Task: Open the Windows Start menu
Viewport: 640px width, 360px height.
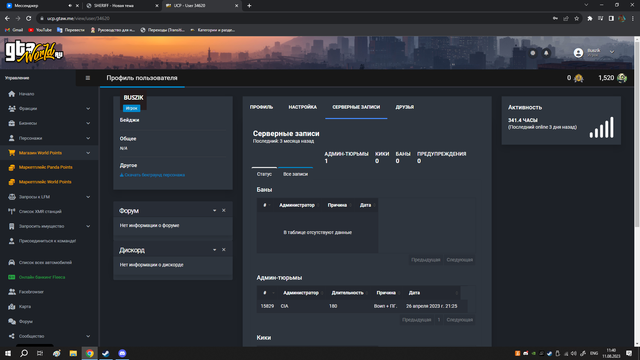Action: click(x=8, y=353)
